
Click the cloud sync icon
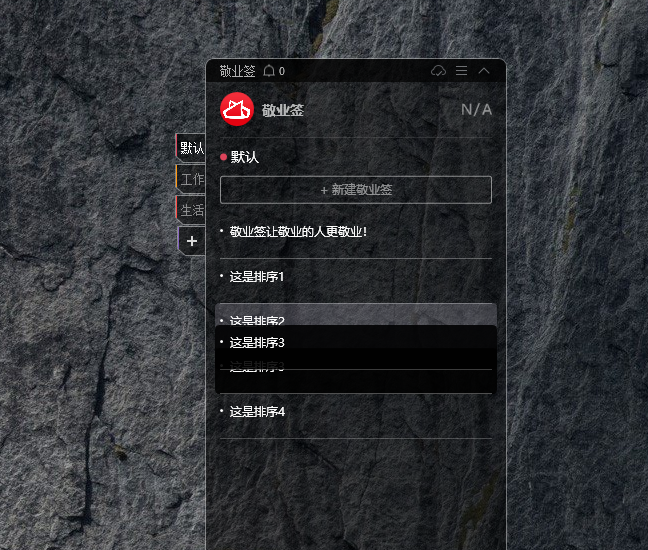tap(438, 71)
